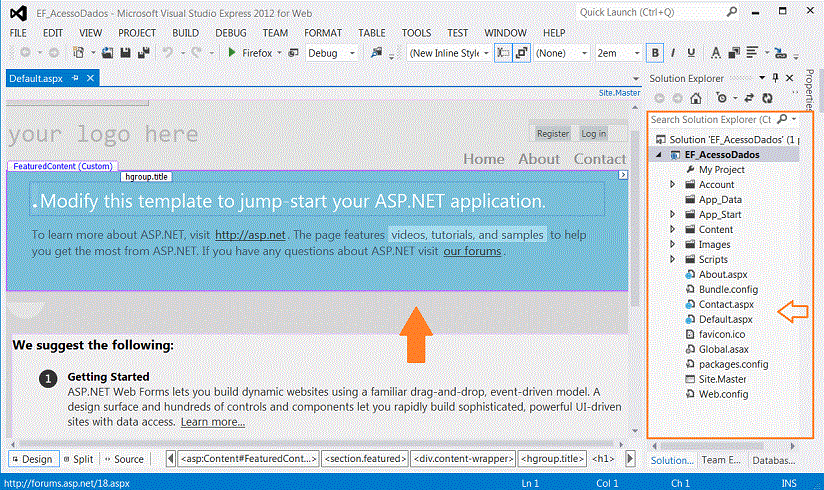The width and height of the screenshot is (824, 490).
Task: Click the browser refresh icon beside Firefox
Action: [x=293, y=53]
